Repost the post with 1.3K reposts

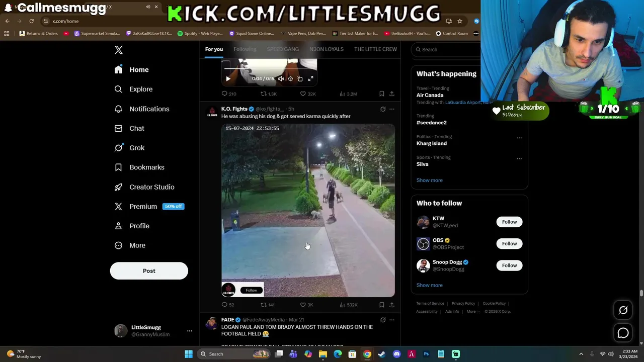click(x=269, y=94)
